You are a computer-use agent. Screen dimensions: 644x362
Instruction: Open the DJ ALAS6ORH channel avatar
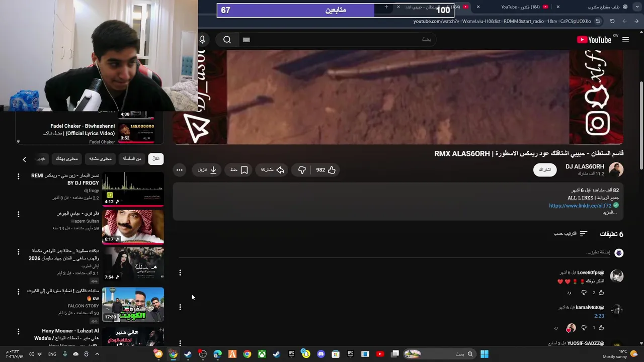(x=616, y=170)
